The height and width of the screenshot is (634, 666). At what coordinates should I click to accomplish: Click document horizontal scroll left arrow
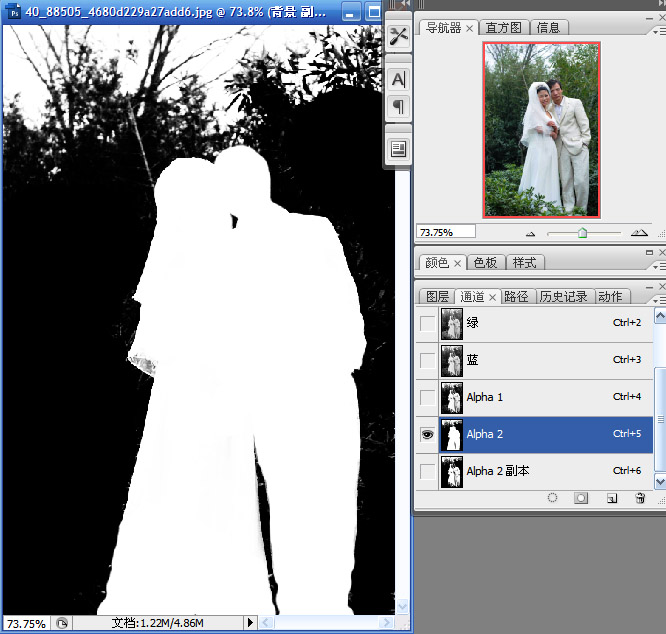pos(266,623)
